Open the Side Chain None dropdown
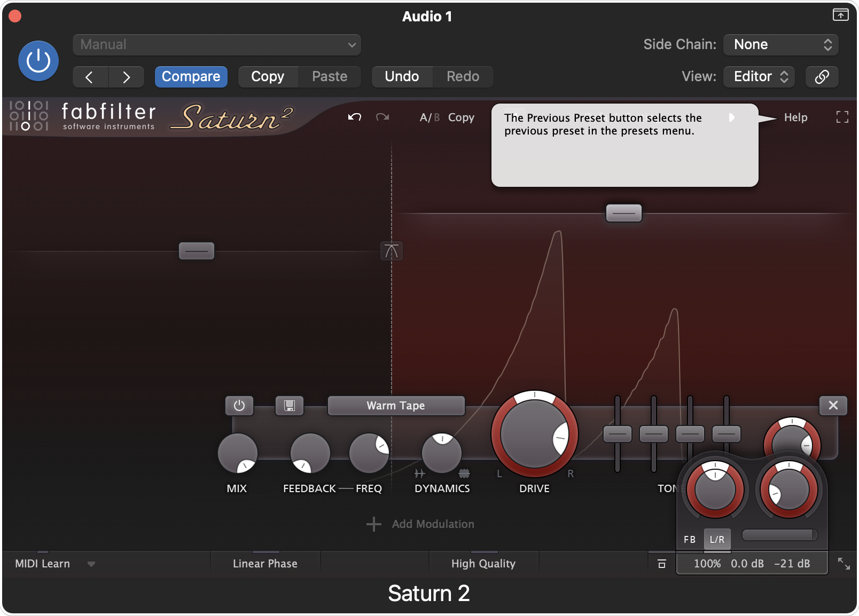This screenshot has width=859, height=616. click(x=780, y=45)
